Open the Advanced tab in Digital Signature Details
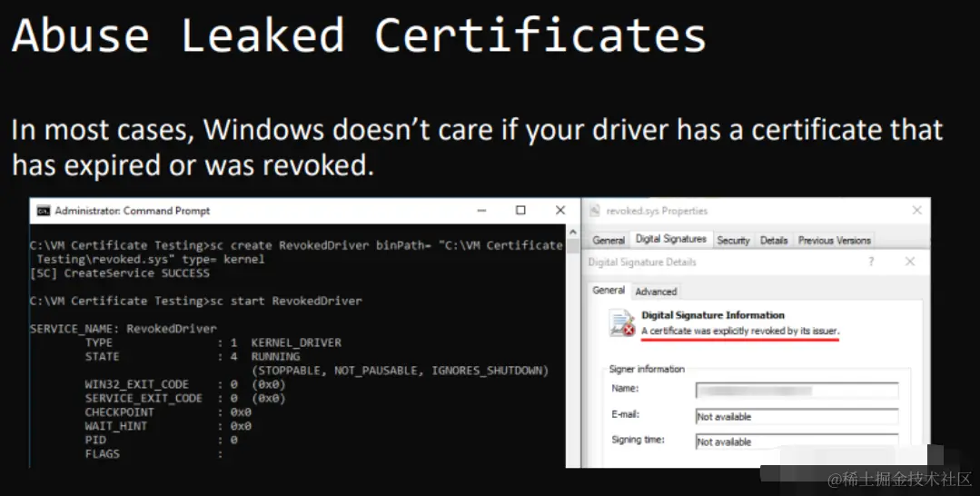Image resolution: width=980 pixels, height=496 pixels. [656, 292]
